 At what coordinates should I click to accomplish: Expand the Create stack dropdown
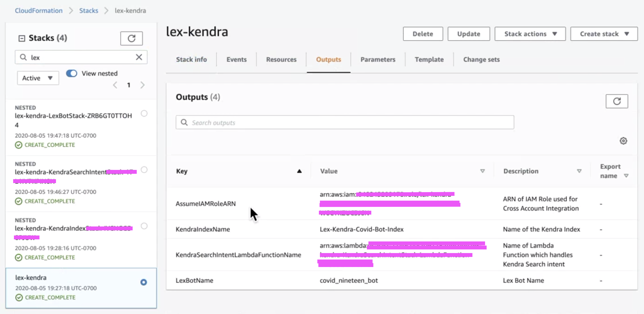coord(604,34)
